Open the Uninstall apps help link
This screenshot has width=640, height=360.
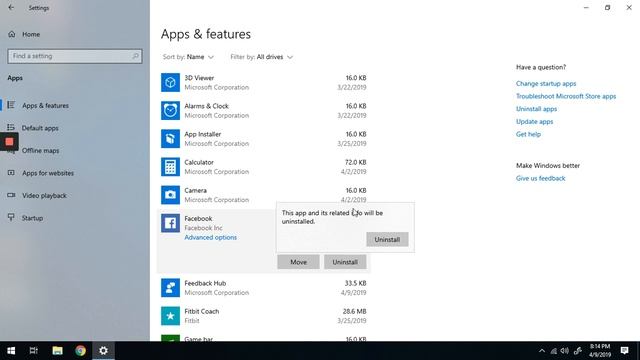(536, 109)
